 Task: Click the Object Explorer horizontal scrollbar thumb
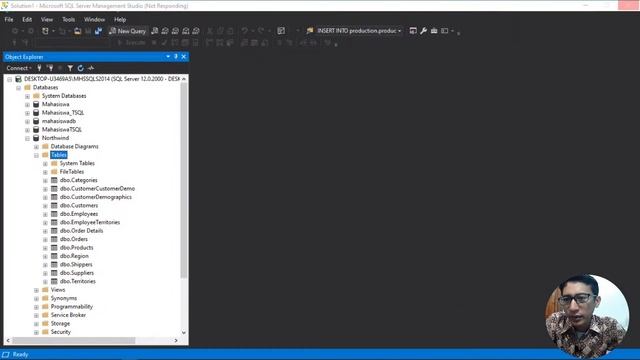tap(73, 340)
